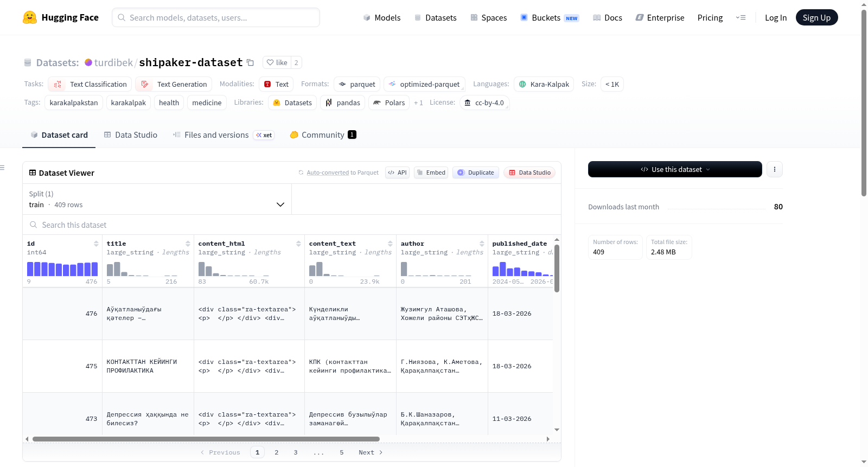Click sort icon on author column

(x=482, y=244)
